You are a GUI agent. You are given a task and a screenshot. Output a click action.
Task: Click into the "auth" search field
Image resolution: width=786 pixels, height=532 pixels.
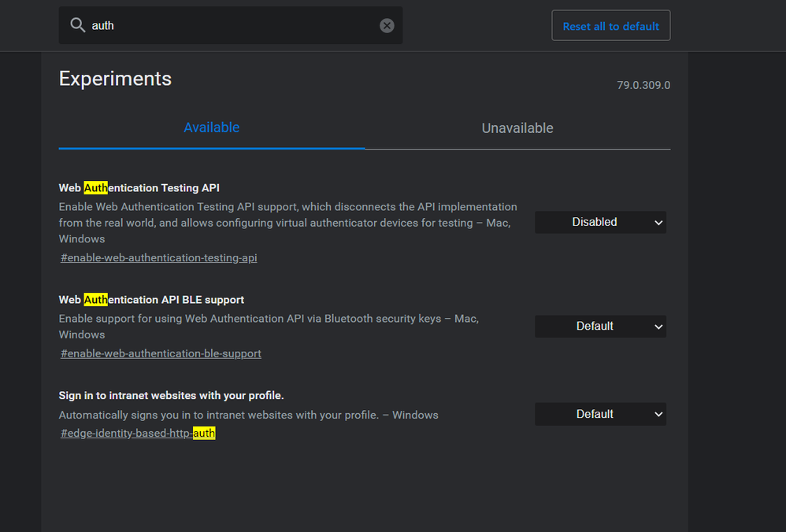tap(228, 25)
